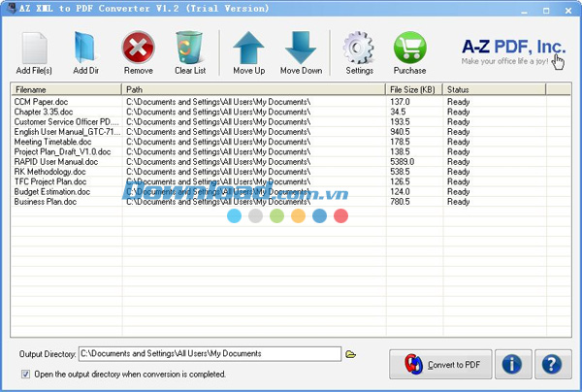Open Settings via the gear icon

click(x=359, y=48)
